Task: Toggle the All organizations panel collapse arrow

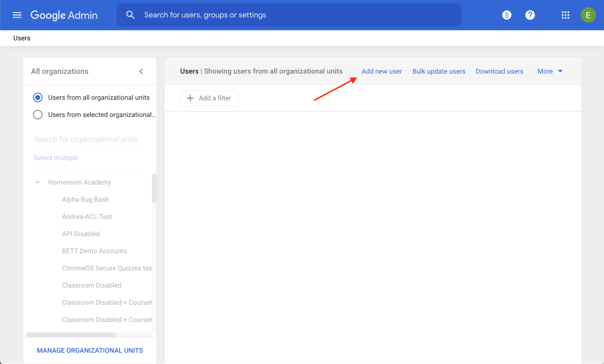Action: click(141, 71)
